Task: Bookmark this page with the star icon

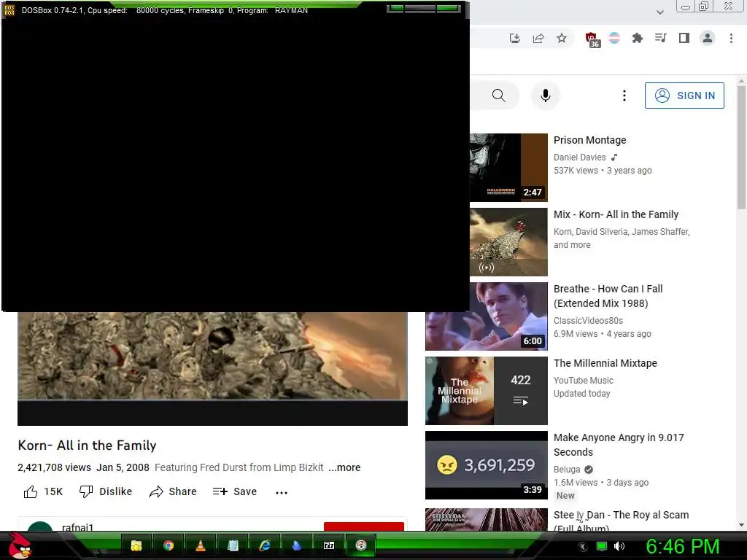Action: [562, 38]
